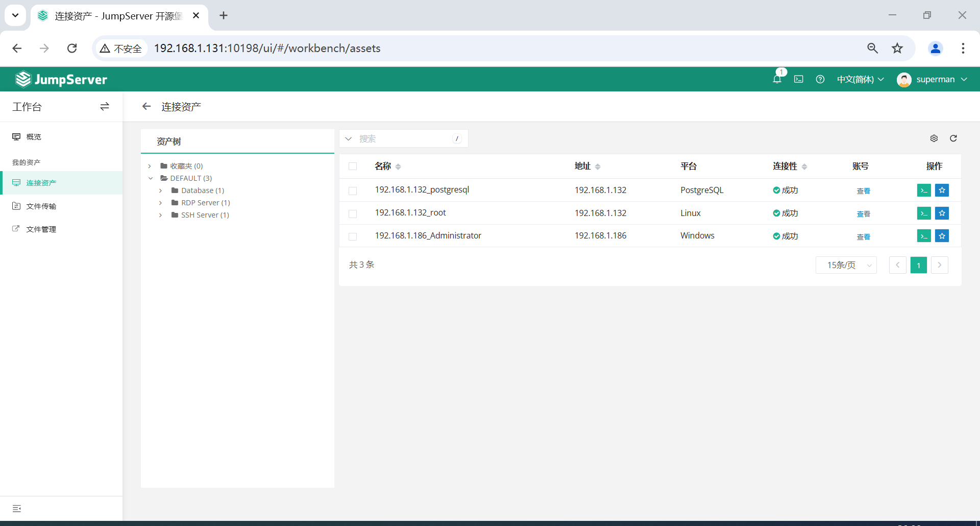Open the Chrome profile icon
Screen dimensions: 980x526
(x=936, y=48)
